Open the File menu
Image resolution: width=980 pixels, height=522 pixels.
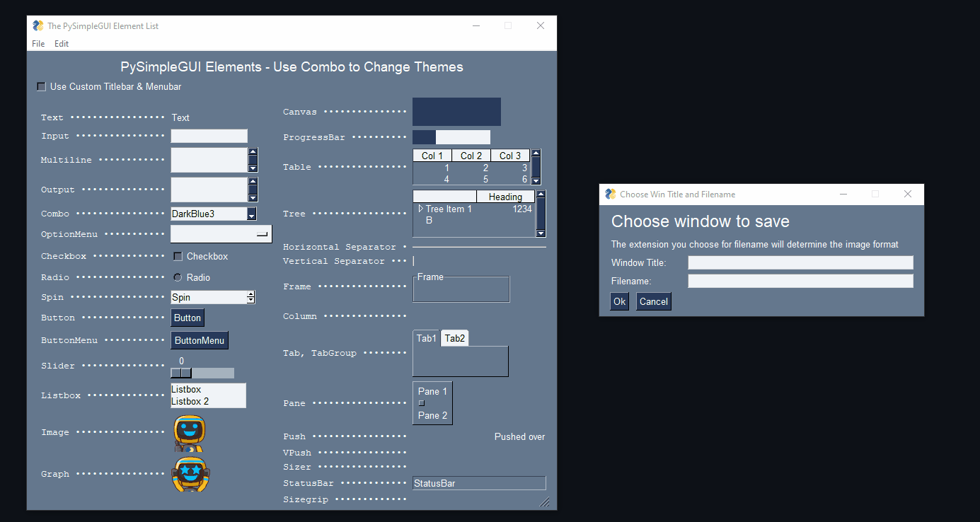[38, 44]
